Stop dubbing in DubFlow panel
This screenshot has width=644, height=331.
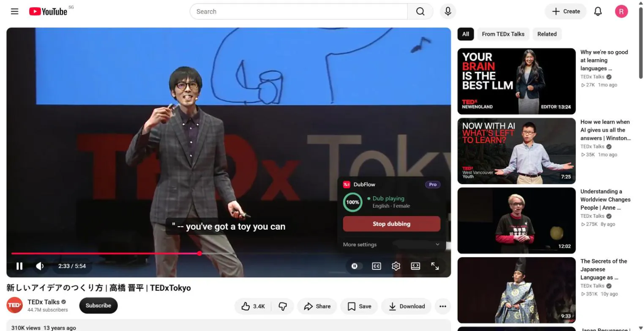(x=391, y=224)
